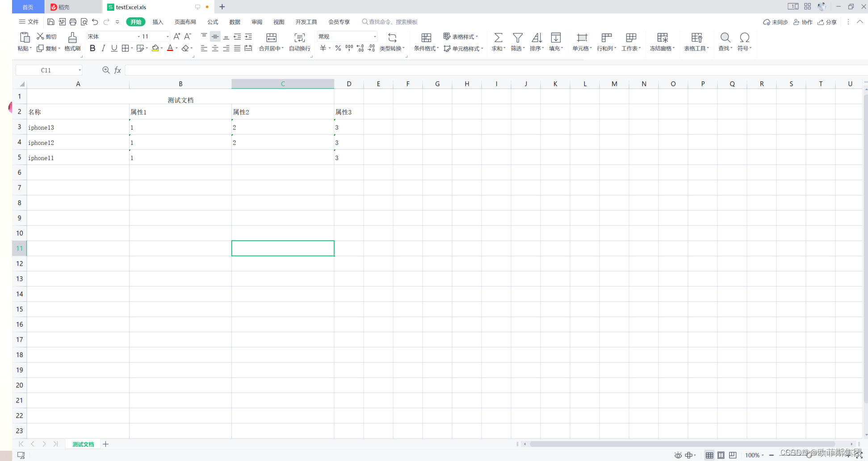Click 分享 Share button
Screen dimensions: 868x461
click(x=827, y=22)
